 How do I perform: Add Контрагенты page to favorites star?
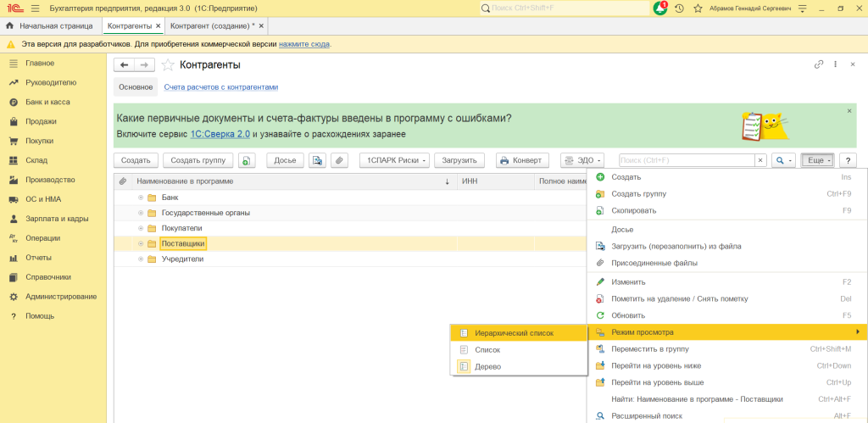(168, 65)
